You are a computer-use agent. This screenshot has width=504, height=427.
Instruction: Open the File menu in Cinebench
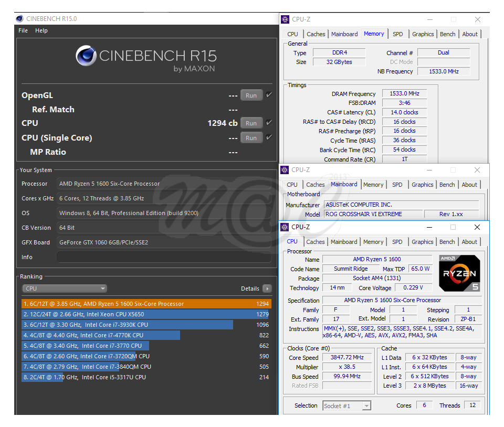(x=23, y=30)
